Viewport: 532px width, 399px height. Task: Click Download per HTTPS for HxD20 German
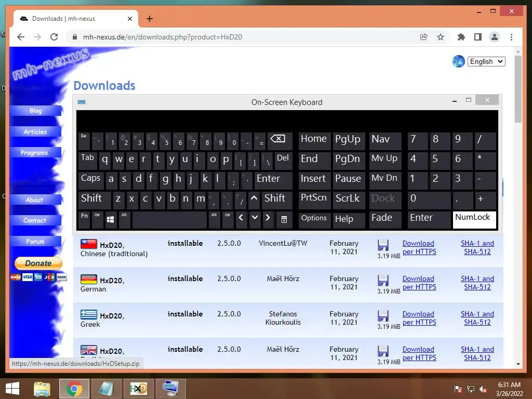point(419,283)
